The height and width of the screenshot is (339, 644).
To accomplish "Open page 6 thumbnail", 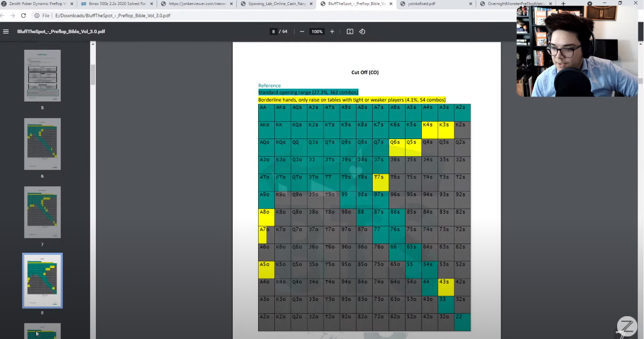I will 42,144.
